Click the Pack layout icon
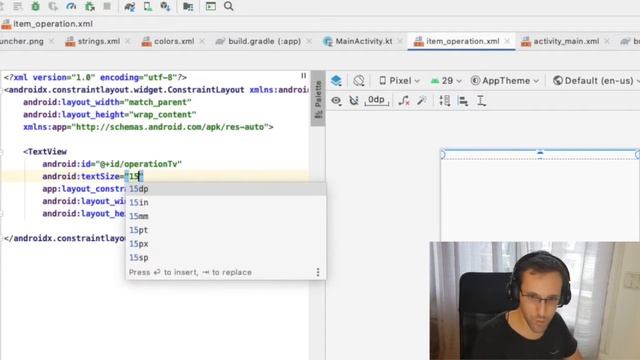This screenshot has height=360, width=640. coord(445,100)
